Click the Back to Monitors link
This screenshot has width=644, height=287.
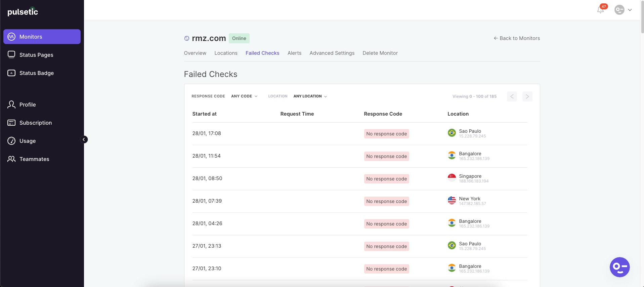click(517, 38)
